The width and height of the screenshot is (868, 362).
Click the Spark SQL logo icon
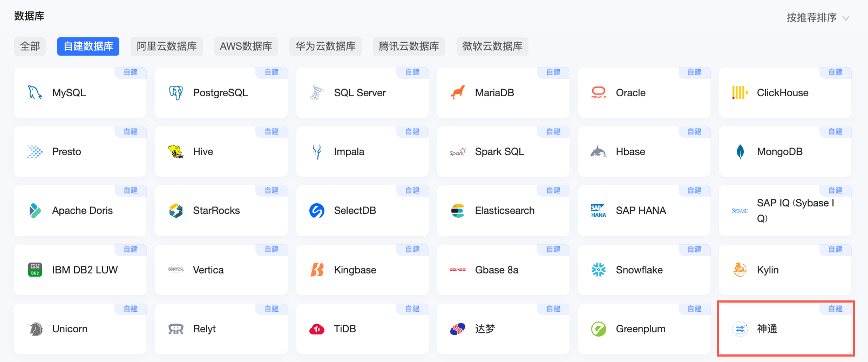[x=458, y=152]
